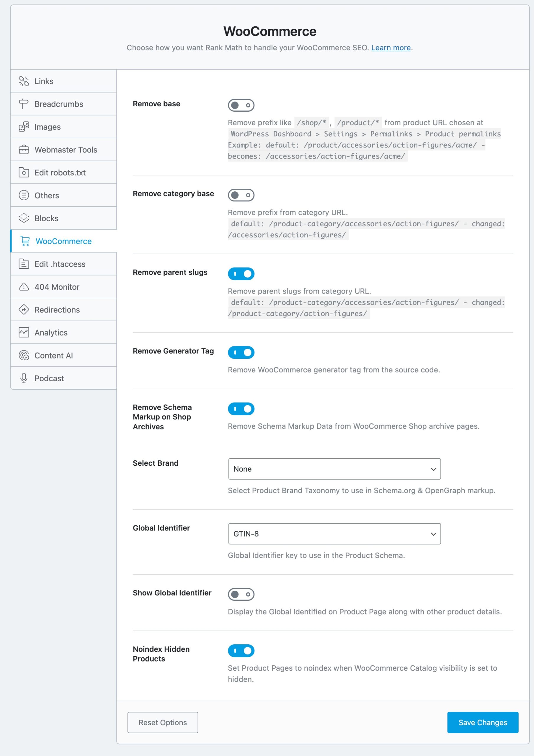The width and height of the screenshot is (534, 756).
Task: Click the Select Brand label
Action: [x=155, y=463]
